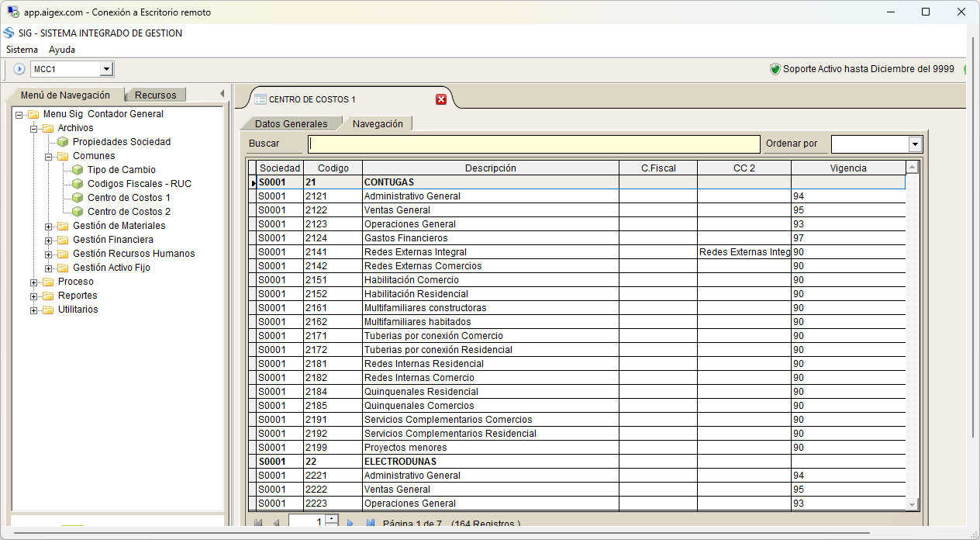
Task: Select Menu Sig Contador General tree label
Action: pos(103,114)
